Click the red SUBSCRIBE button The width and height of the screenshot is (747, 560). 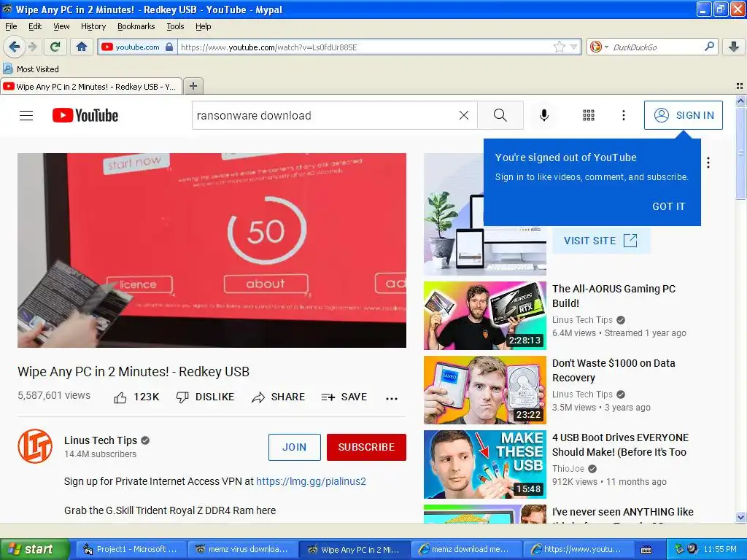(x=366, y=447)
